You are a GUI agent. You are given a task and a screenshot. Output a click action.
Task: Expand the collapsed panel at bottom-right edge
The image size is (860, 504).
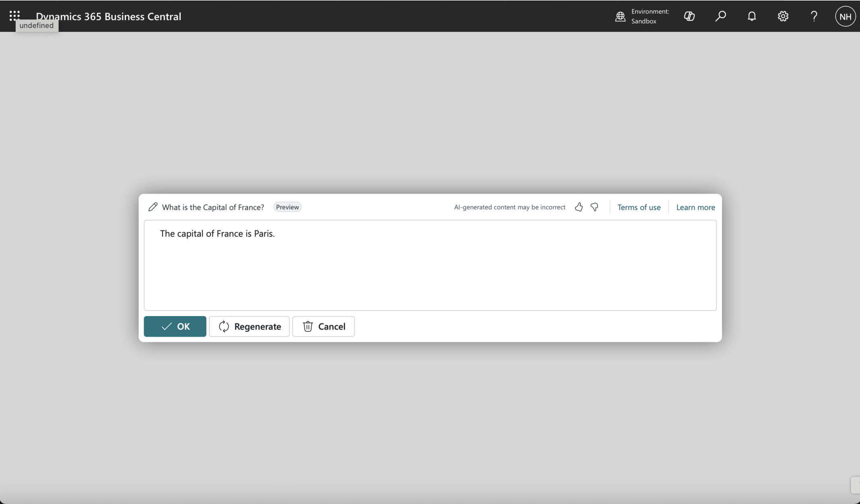click(x=855, y=485)
